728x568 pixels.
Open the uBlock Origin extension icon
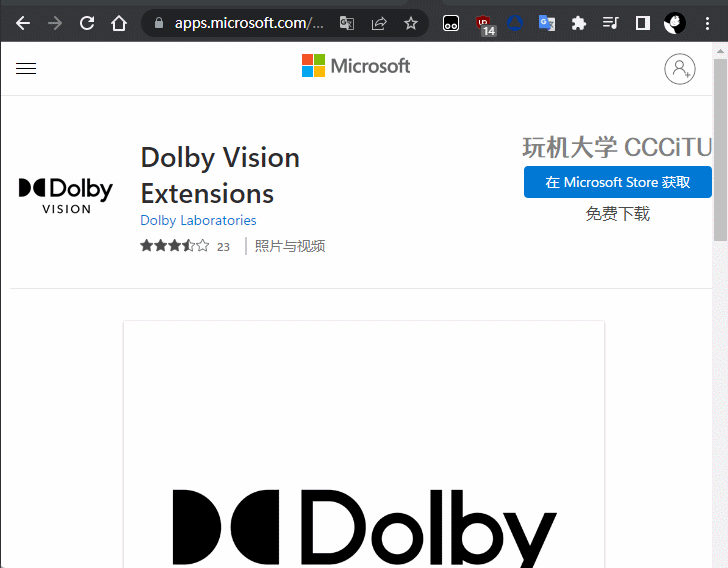point(484,23)
